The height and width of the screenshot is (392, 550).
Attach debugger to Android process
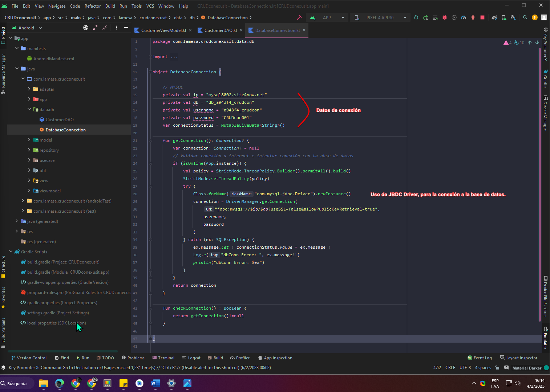point(473,17)
